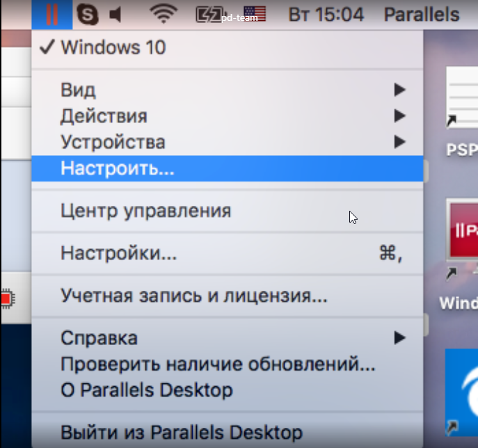Expand the Вид submenu
This screenshot has width=478, height=448.
78,90
